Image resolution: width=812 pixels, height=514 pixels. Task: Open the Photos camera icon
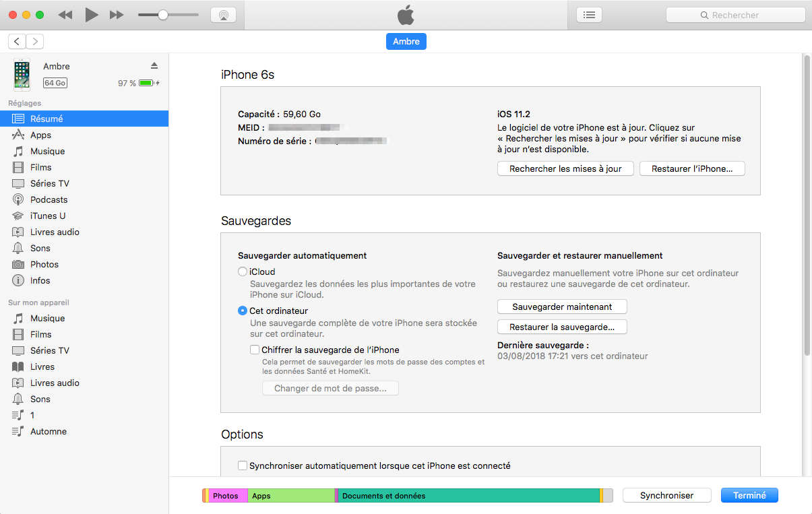(18, 264)
